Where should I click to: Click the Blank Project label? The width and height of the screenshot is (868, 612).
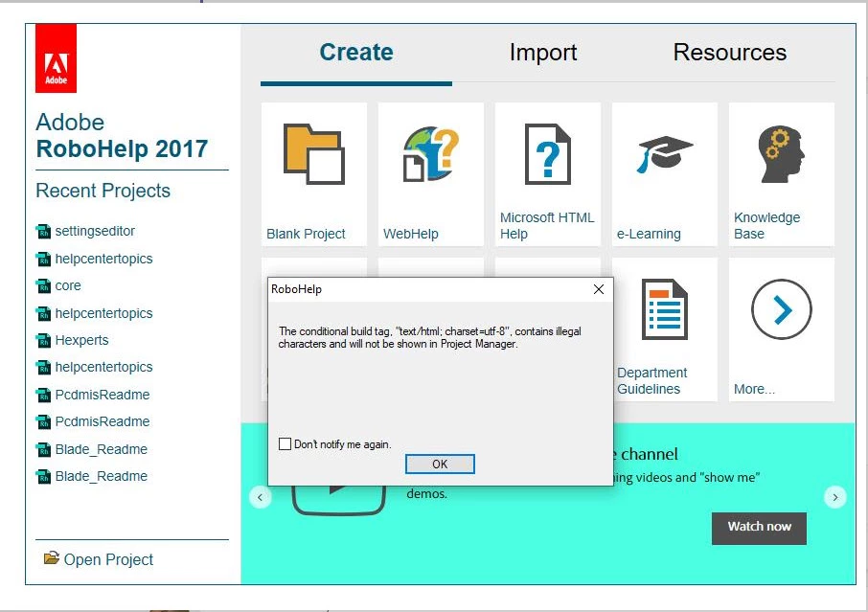click(306, 234)
